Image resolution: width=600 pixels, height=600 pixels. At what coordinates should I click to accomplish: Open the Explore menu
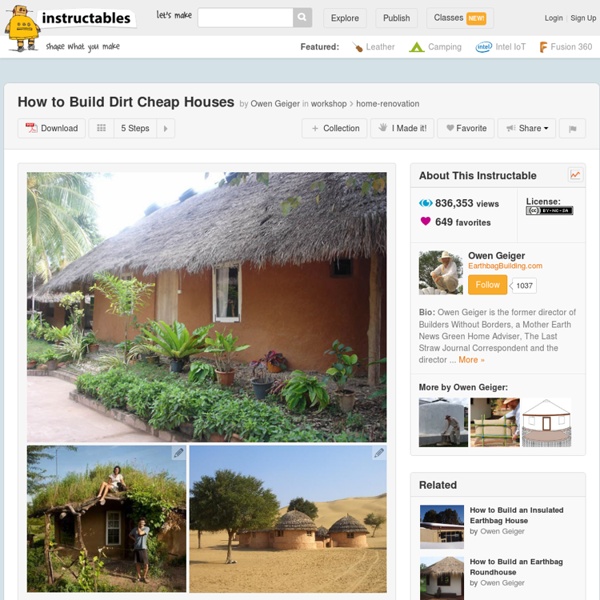[x=345, y=18]
